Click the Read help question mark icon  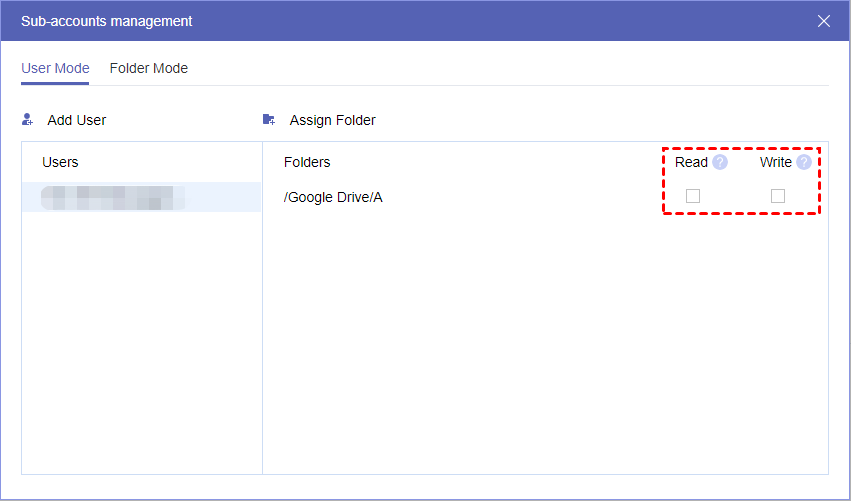(x=720, y=162)
